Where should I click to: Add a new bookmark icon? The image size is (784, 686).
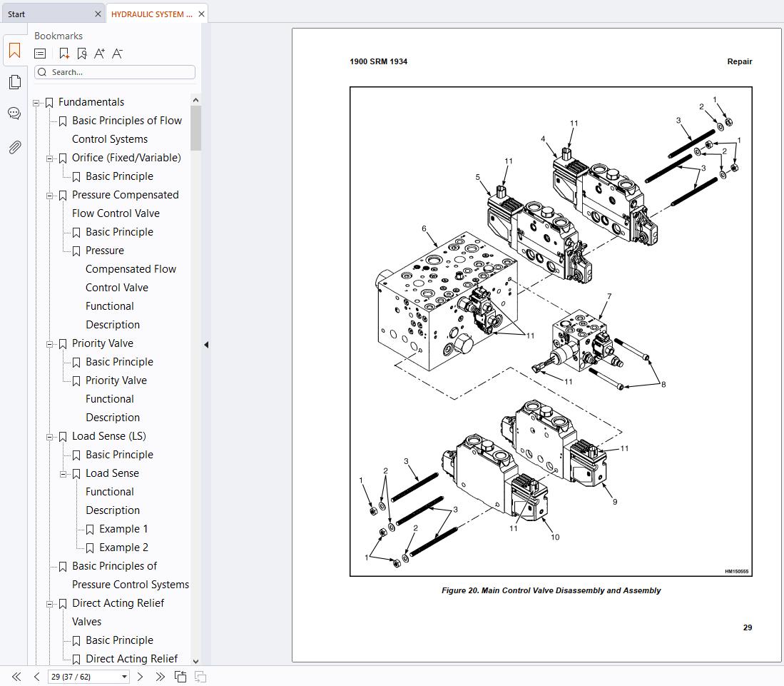click(63, 54)
